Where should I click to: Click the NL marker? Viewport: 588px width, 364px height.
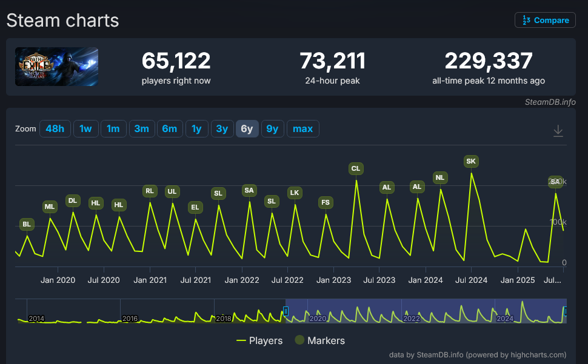point(440,177)
